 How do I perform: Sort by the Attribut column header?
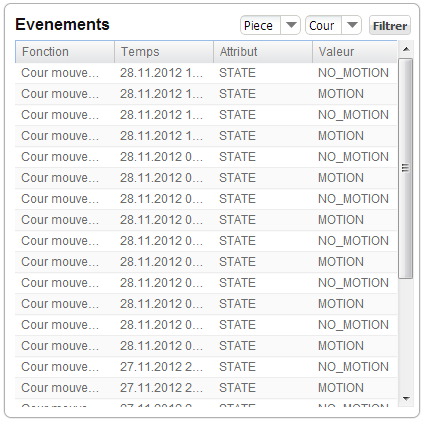(263, 52)
